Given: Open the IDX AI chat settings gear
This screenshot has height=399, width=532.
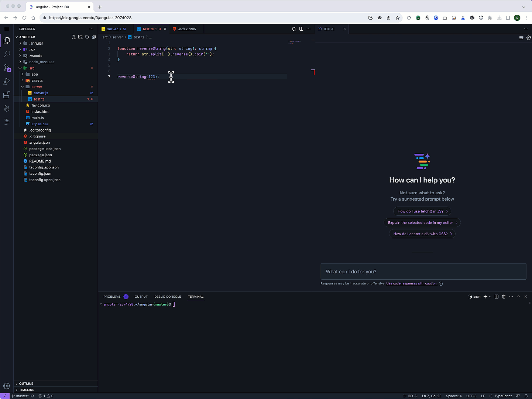Looking at the screenshot, I should click(x=529, y=38).
